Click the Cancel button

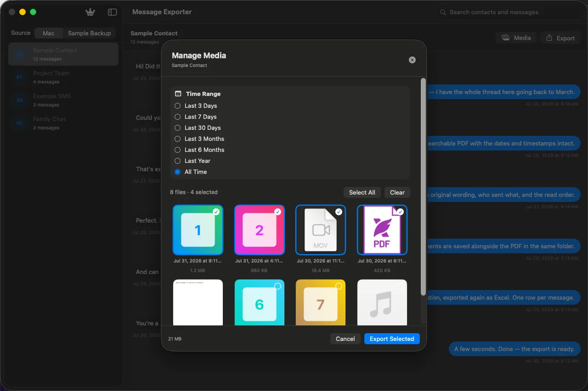[x=345, y=339]
